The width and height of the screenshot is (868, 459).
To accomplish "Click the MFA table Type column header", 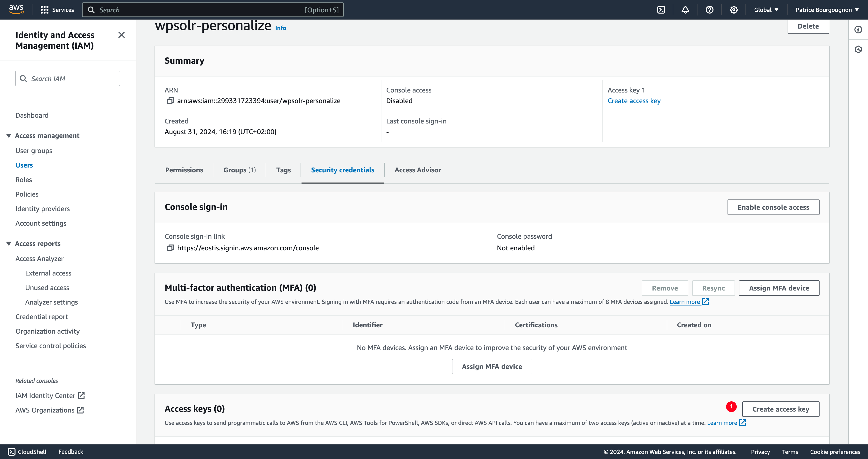I will pyautogui.click(x=198, y=325).
